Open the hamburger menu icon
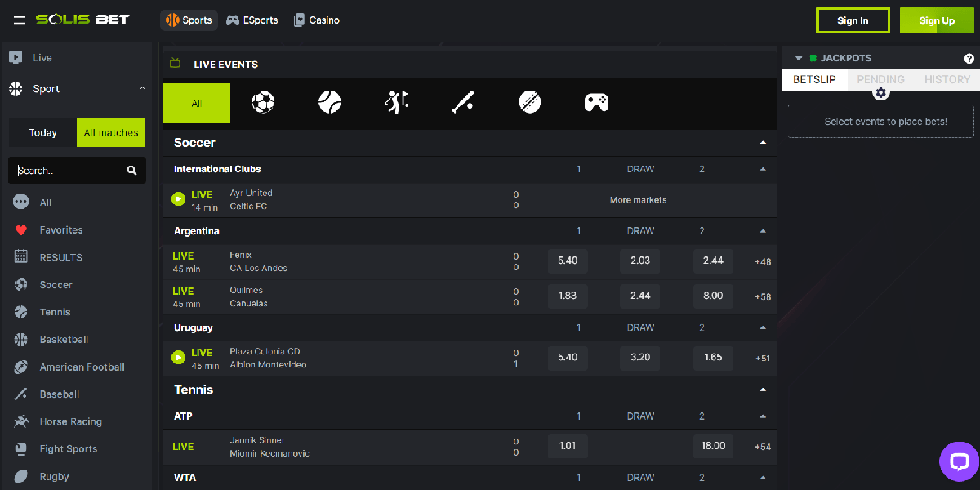Image resolution: width=980 pixels, height=490 pixels. [20, 20]
